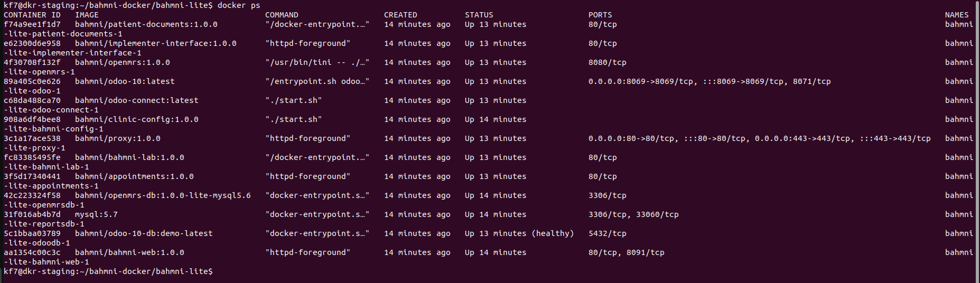Select image name bahmni/implementer-interface:1.0.0
This screenshot has width=980, height=283.
pos(155,43)
